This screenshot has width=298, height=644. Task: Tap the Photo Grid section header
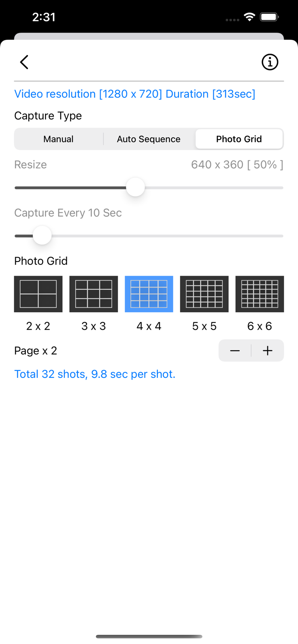[x=41, y=261]
